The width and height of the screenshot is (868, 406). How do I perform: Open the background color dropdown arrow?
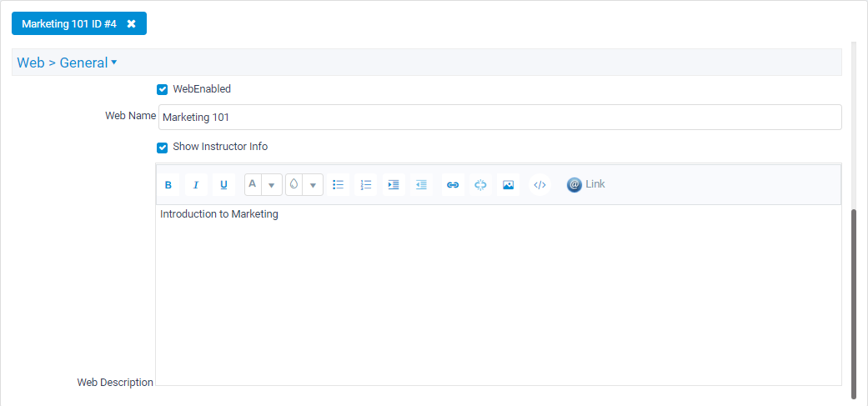point(313,185)
